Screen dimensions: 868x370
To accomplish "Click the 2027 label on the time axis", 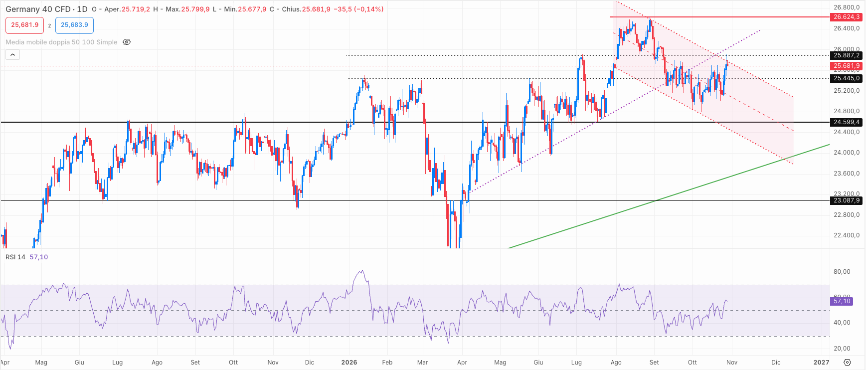I will [821, 363].
